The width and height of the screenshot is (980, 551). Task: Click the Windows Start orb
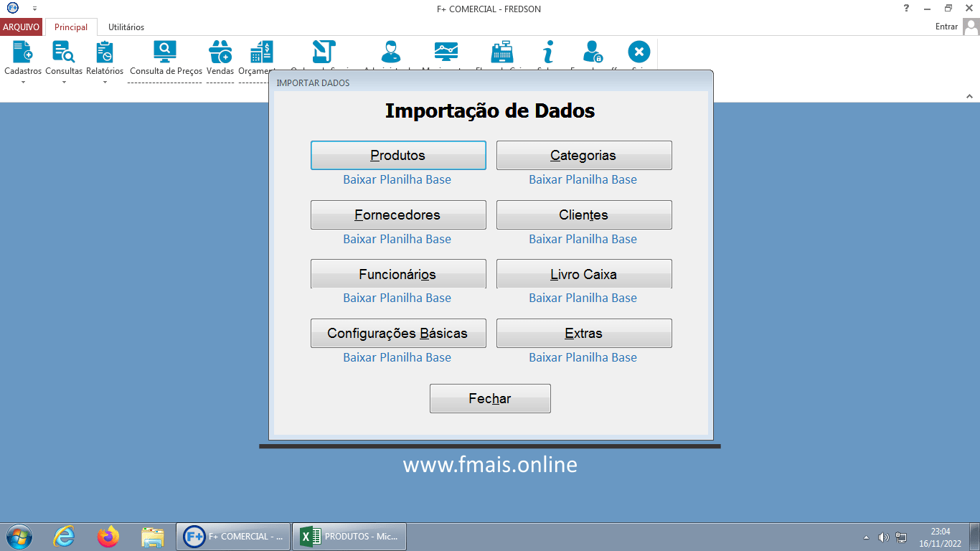(19, 536)
